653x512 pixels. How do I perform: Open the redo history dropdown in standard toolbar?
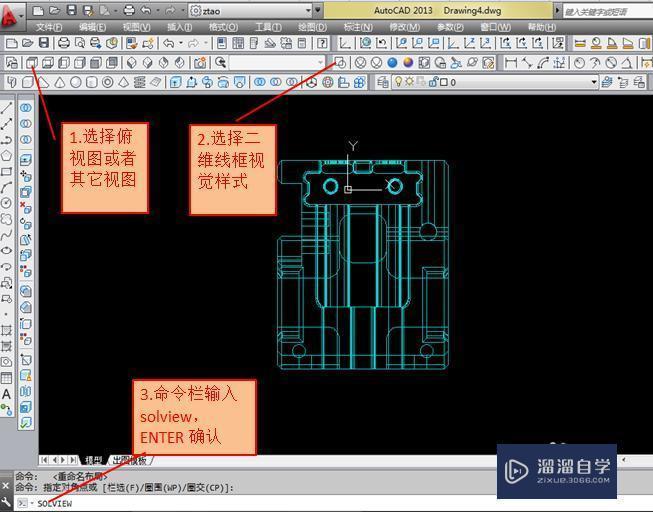pos(206,43)
